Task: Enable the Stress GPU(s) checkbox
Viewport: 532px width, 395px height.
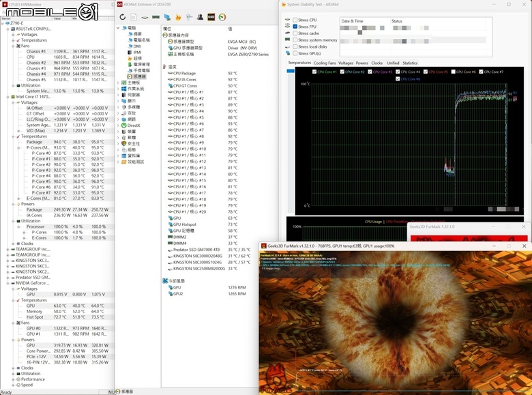Action: pyautogui.click(x=295, y=53)
